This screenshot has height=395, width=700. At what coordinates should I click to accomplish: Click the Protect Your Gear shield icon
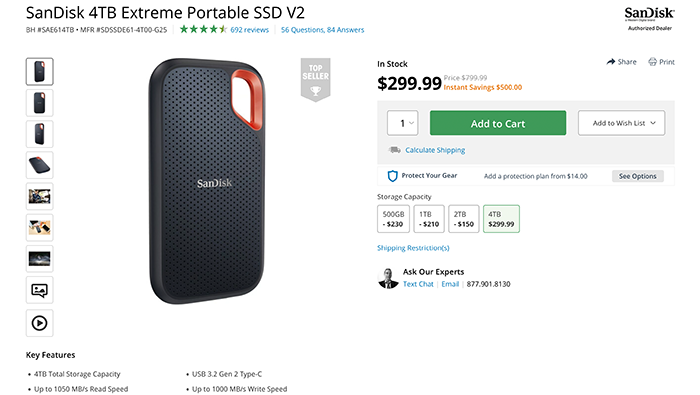(x=392, y=176)
